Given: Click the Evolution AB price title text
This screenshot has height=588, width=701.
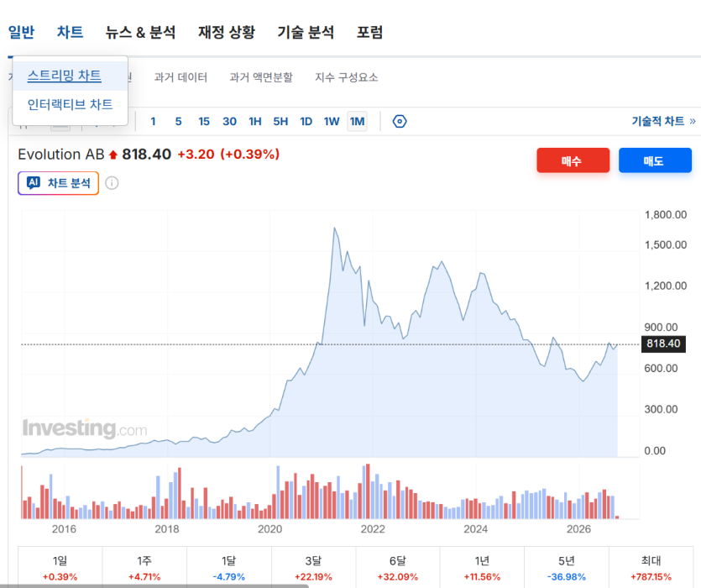Looking at the screenshot, I should pyautogui.click(x=60, y=155).
